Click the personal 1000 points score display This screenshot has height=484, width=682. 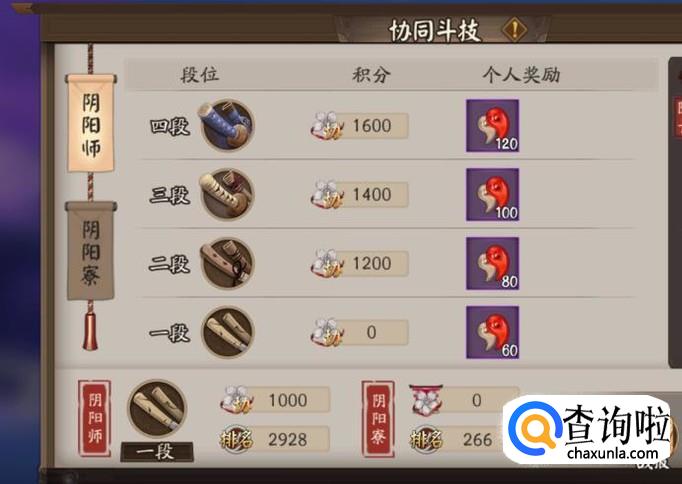[x=274, y=400]
